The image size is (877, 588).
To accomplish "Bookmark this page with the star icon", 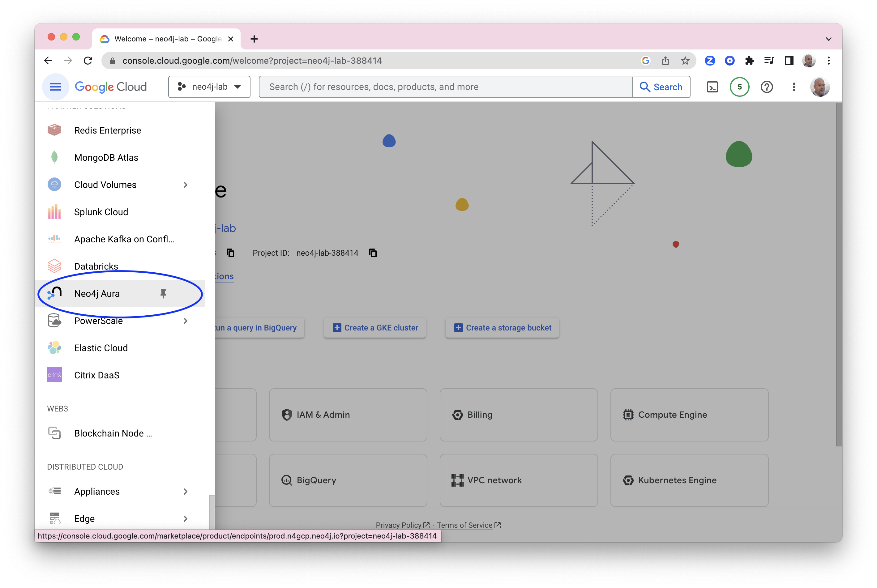I will pos(685,61).
